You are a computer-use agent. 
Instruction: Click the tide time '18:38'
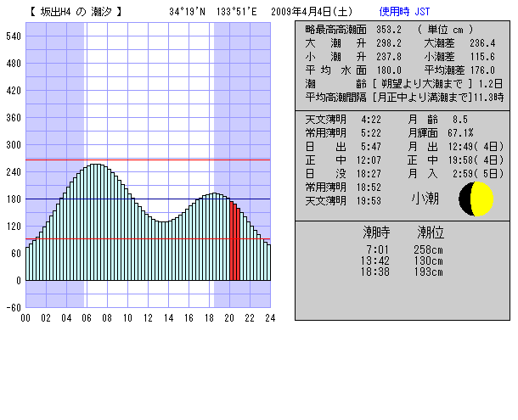click(375, 272)
